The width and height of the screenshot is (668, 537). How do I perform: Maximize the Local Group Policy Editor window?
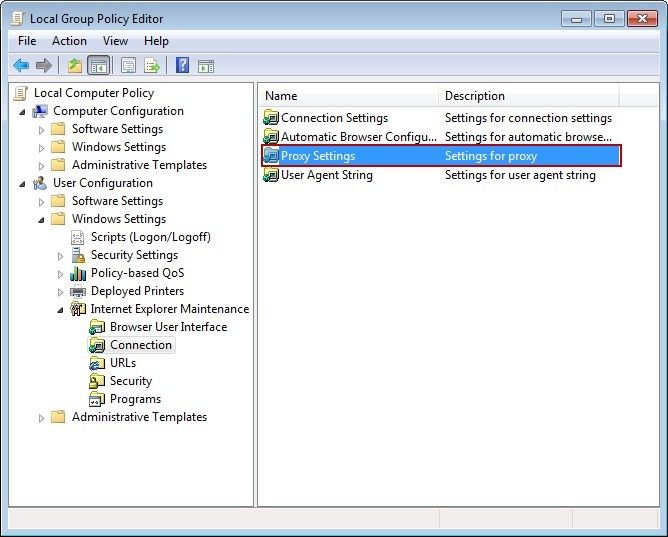click(x=609, y=19)
